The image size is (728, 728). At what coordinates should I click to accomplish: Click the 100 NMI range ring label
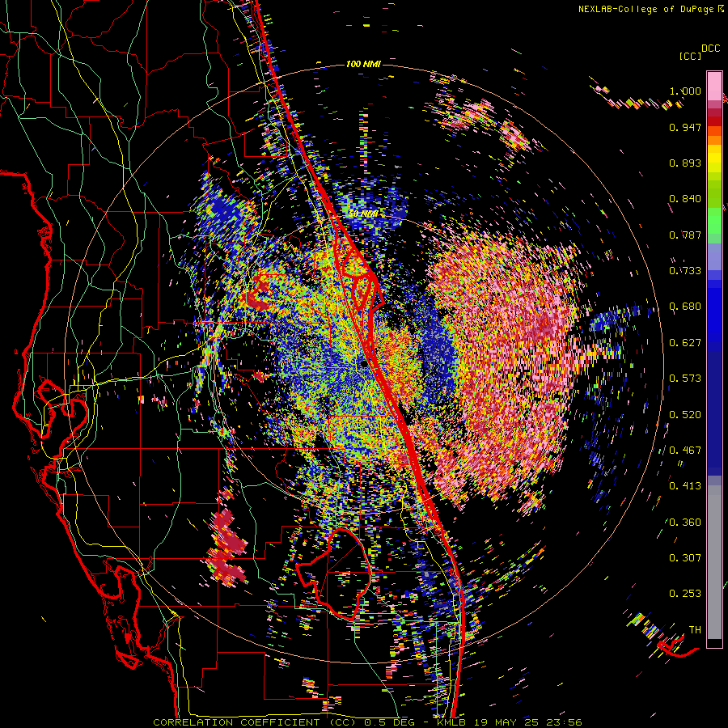click(363, 64)
